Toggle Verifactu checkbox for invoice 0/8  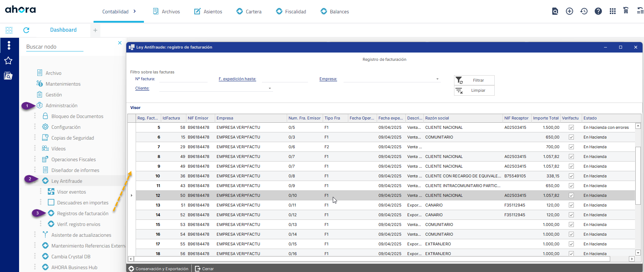click(571, 176)
